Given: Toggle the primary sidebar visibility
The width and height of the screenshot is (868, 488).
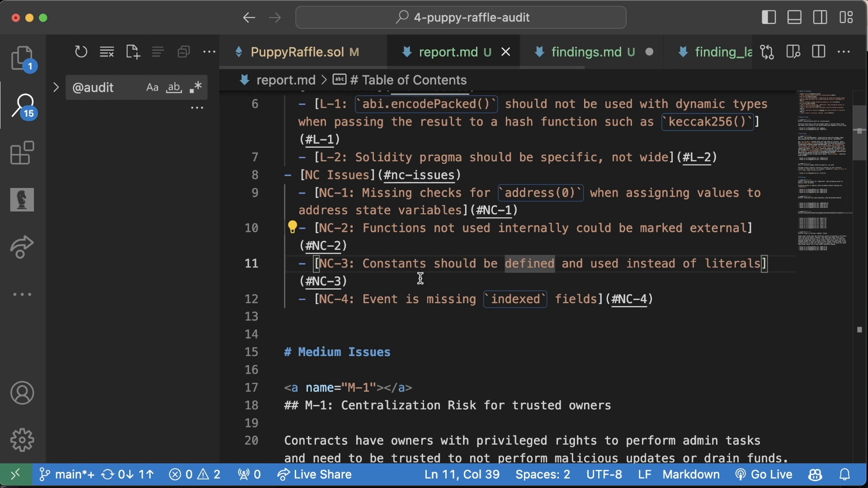Looking at the screenshot, I should pyautogui.click(x=769, y=18).
